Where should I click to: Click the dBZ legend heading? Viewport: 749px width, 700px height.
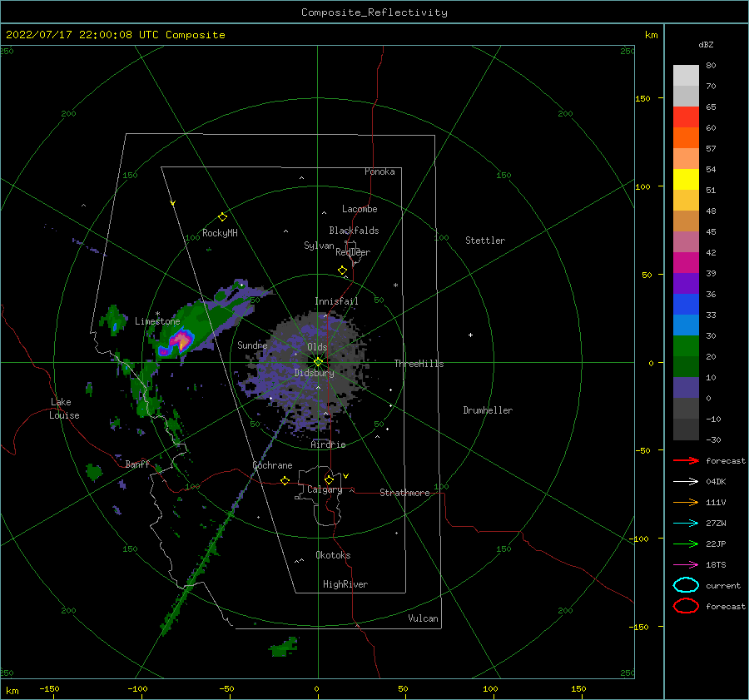pos(706,44)
